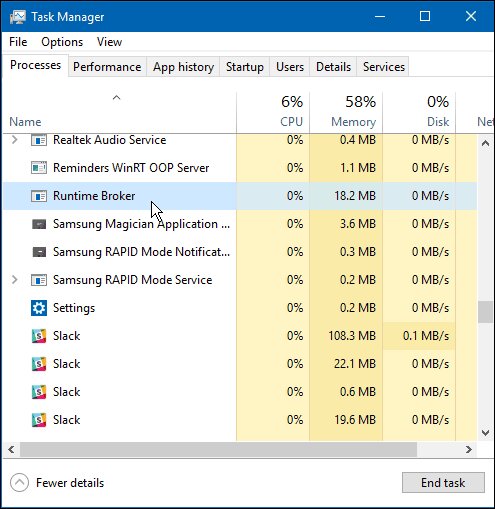The image size is (495, 509).
Task: Click the Slack icon using 19.6 MB
Action: [x=39, y=420]
